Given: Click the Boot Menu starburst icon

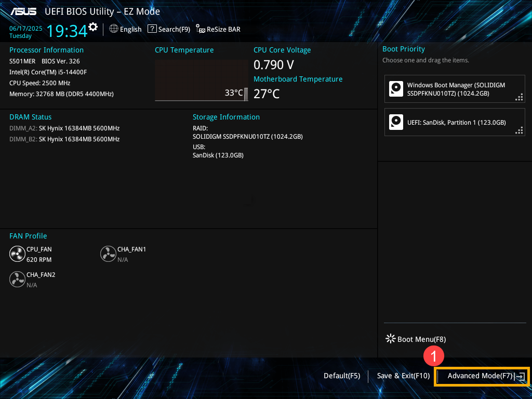Looking at the screenshot, I should point(391,339).
